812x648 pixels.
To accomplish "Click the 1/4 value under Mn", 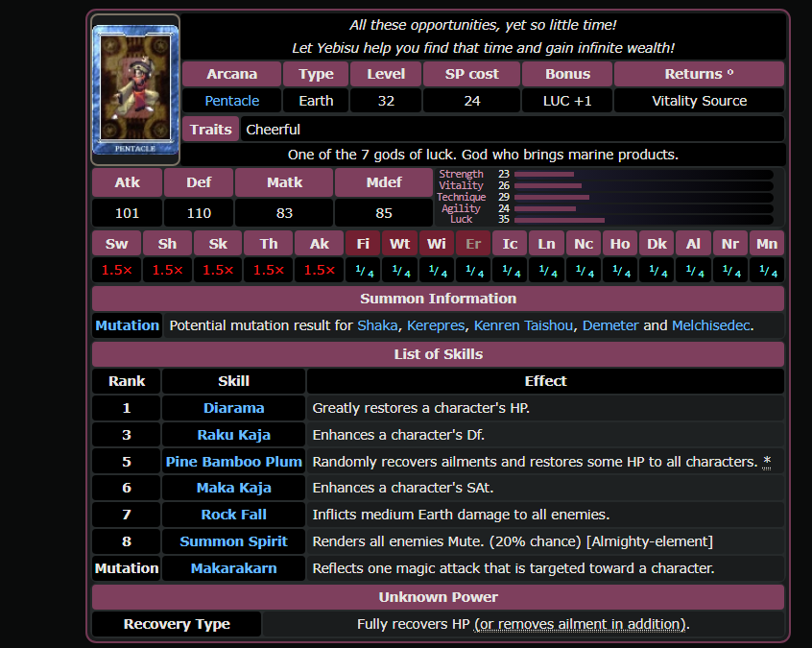I will (767, 270).
